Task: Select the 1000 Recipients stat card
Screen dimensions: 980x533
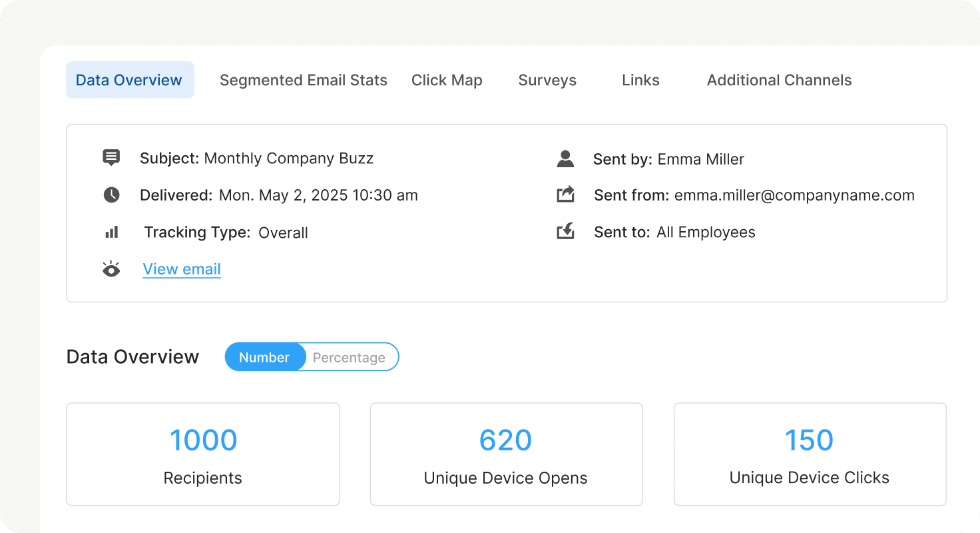Action: click(203, 454)
